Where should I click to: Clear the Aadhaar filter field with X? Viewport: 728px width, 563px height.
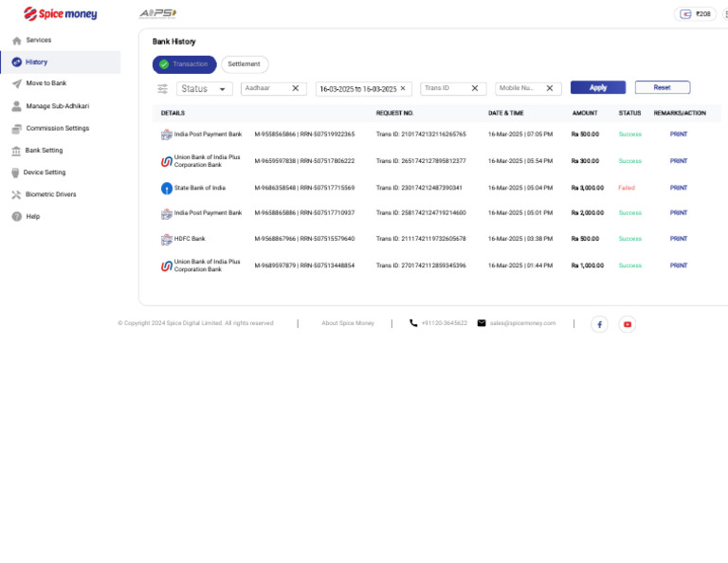point(295,88)
